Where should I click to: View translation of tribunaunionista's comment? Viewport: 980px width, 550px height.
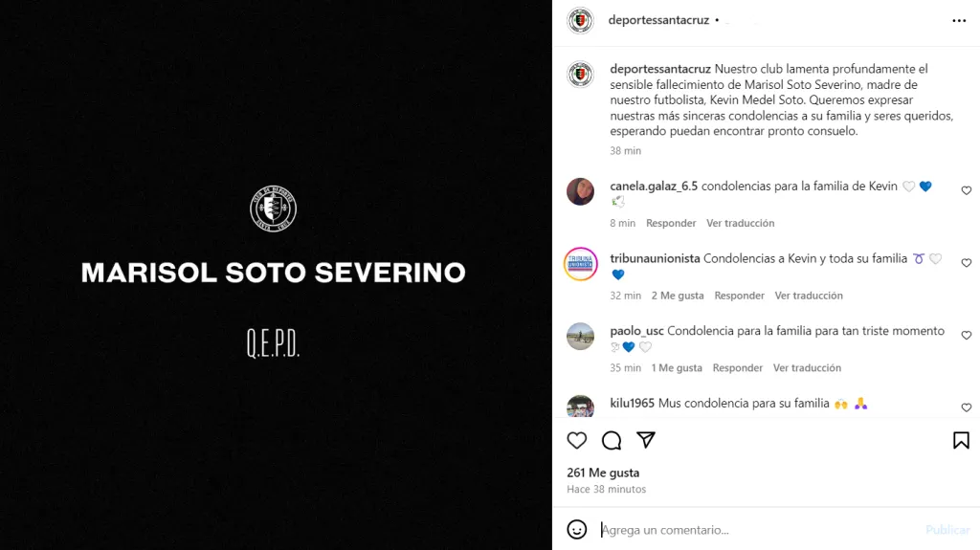coord(808,296)
